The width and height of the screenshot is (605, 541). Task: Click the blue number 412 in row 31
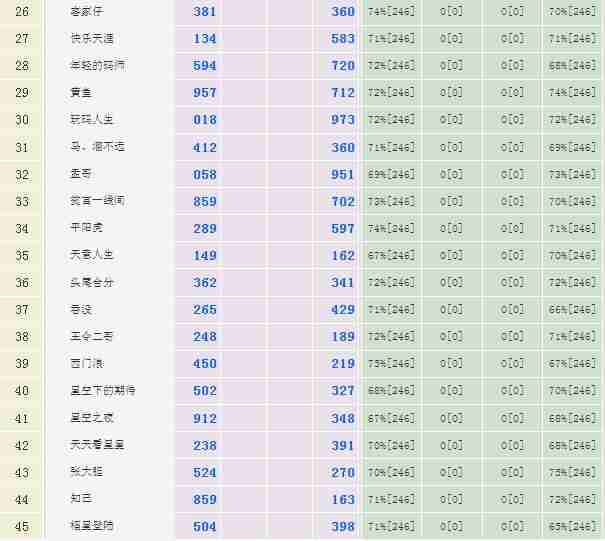pyautogui.click(x=205, y=148)
